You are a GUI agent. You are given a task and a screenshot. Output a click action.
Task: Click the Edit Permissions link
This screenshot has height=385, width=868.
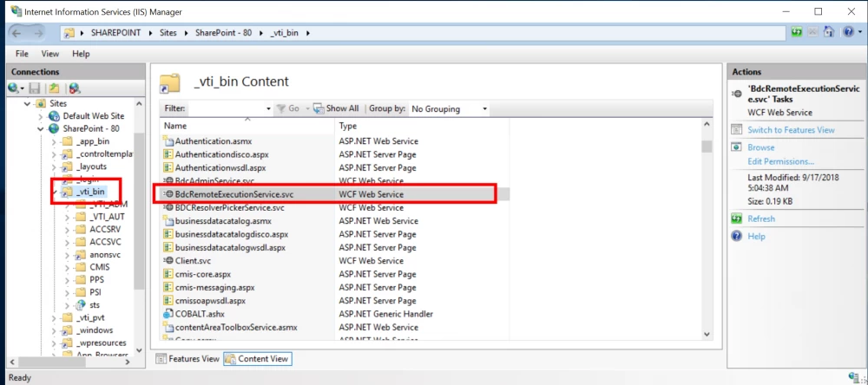(780, 161)
